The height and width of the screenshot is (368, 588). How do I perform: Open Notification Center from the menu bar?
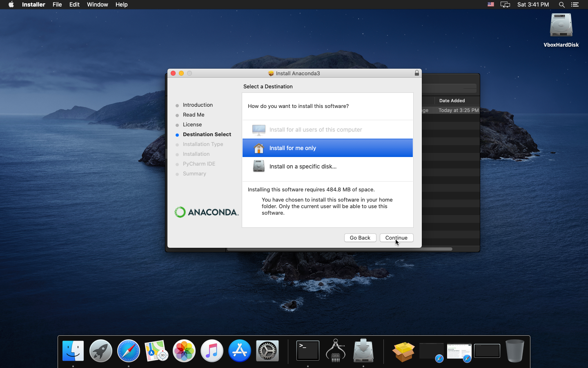coord(575,4)
